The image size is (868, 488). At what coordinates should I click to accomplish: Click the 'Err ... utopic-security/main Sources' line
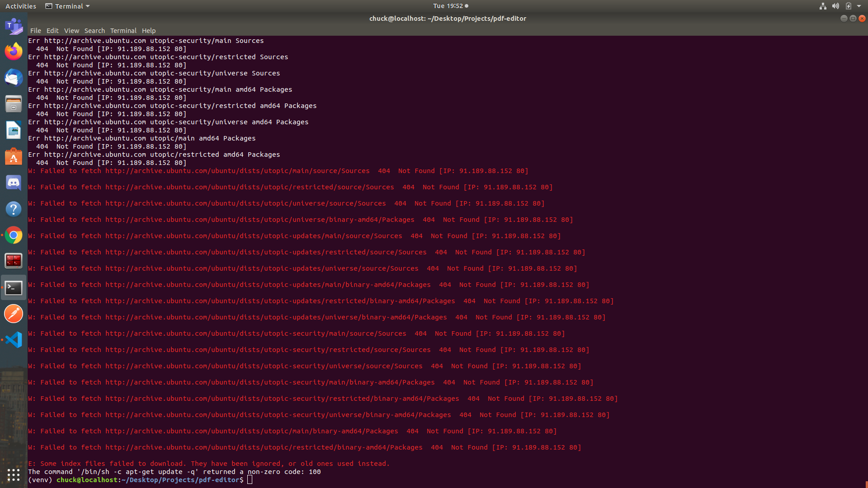(x=146, y=41)
